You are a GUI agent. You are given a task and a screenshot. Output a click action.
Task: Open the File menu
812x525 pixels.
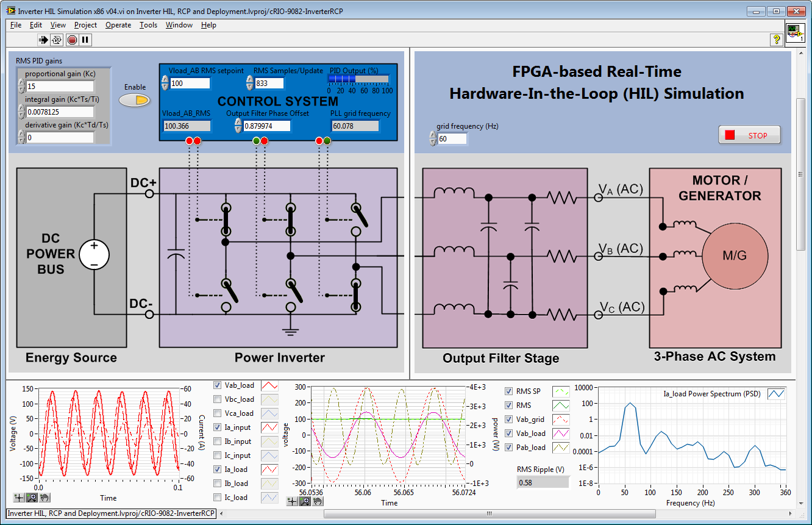coord(16,25)
